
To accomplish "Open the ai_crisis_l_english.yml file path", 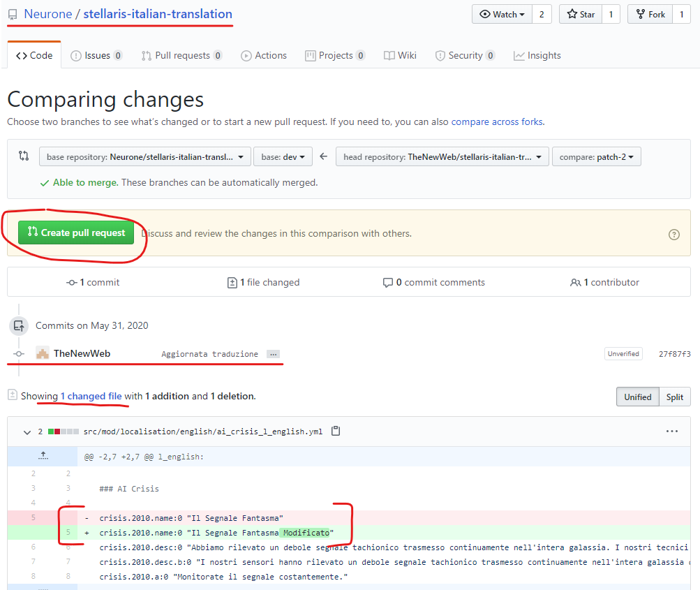I will pyautogui.click(x=202, y=432).
